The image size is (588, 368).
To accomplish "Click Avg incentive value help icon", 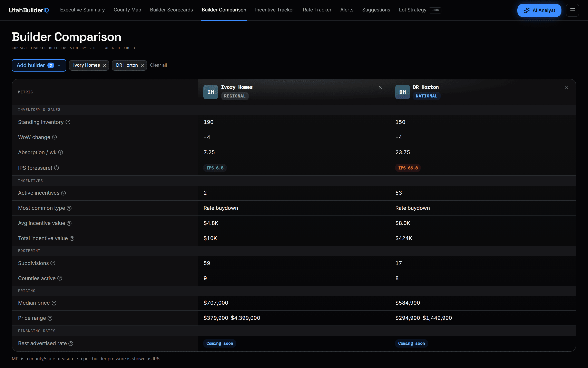I will (x=69, y=223).
